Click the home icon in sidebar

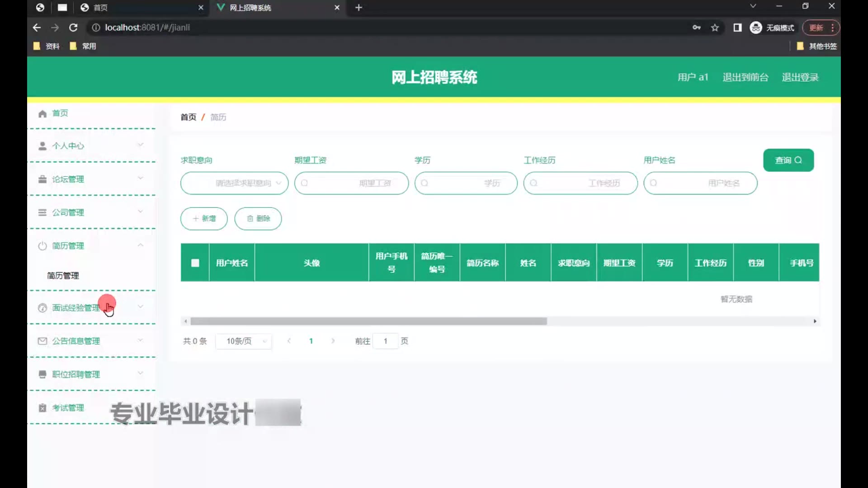42,113
